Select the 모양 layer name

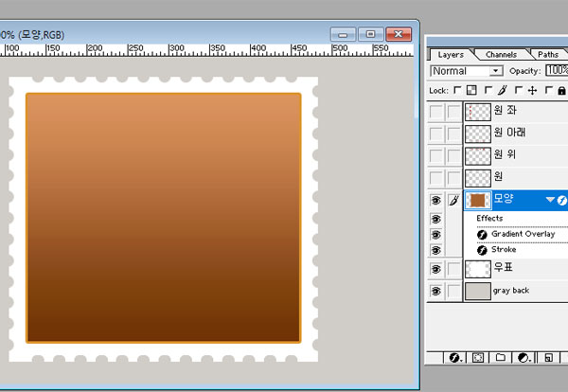click(504, 198)
